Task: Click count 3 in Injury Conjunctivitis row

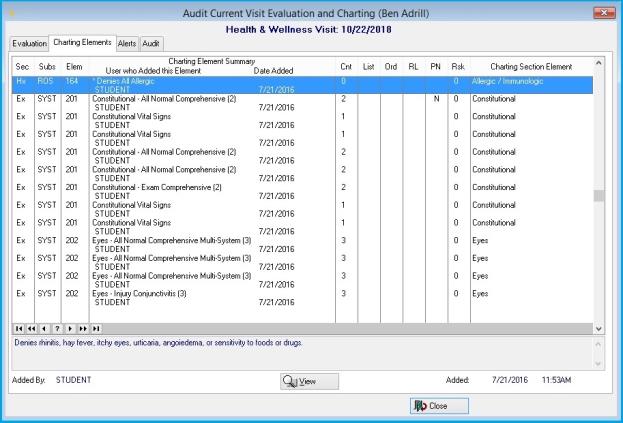Action: point(343,294)
